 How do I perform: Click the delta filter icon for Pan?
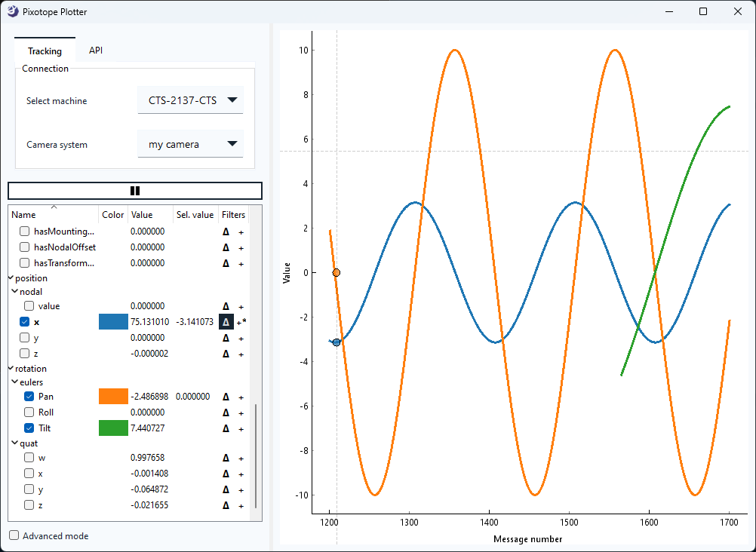226,397
